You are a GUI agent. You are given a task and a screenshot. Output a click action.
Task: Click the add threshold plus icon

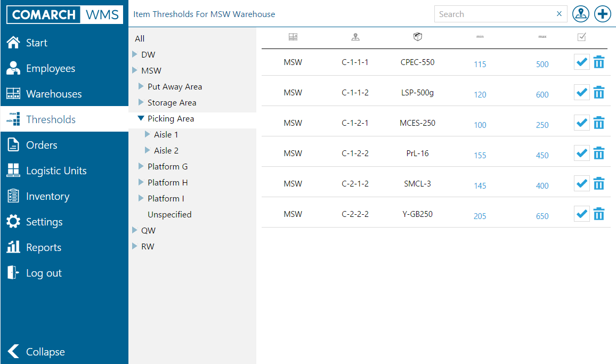tap(603, 14)
